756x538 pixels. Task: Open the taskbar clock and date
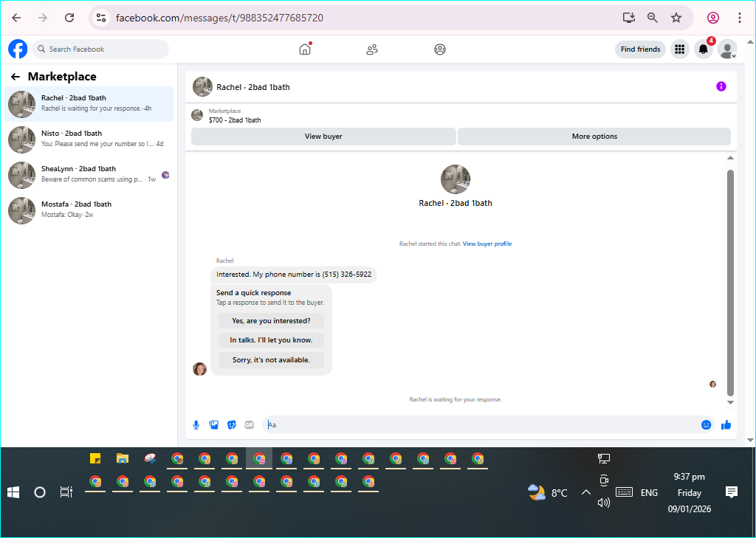[x=689, y=493]
